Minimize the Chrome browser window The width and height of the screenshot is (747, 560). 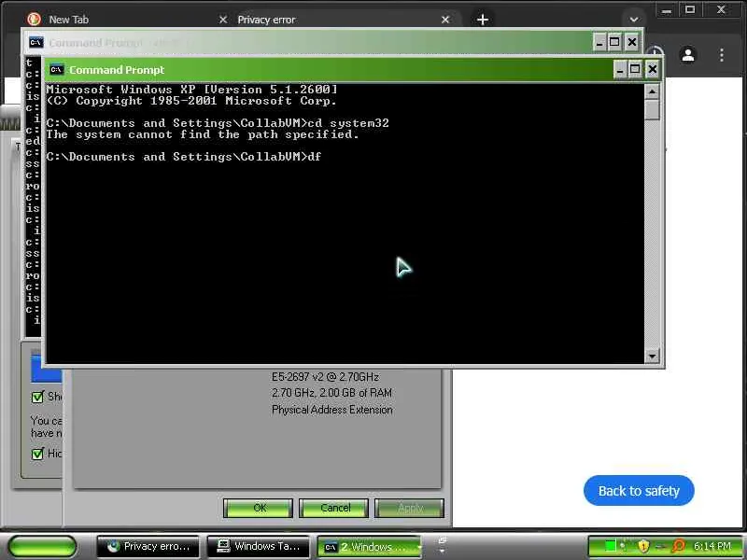pyautogui.click(x=667, y=10)
